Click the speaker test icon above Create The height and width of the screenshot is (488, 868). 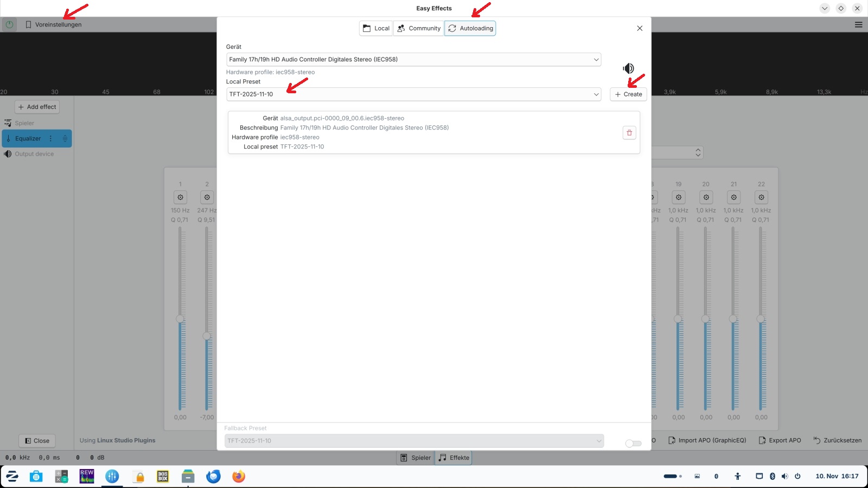[x=628, y=68]
